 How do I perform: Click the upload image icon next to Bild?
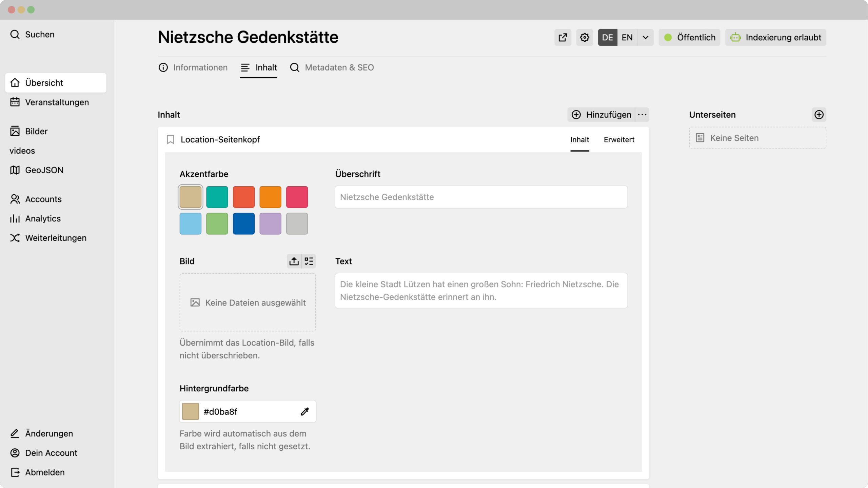tap(294, 261)
